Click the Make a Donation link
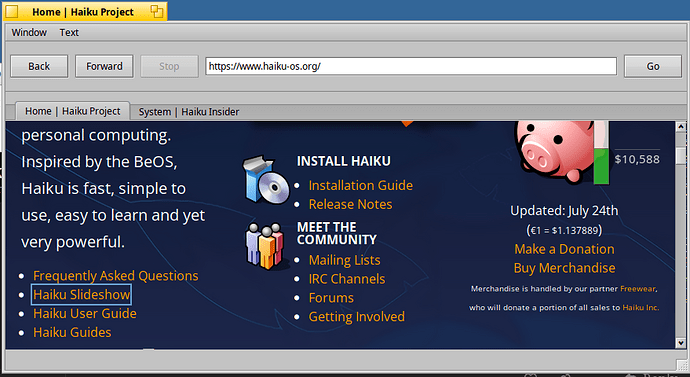Screen dimensions: 690x377 (x=564, y=249)
